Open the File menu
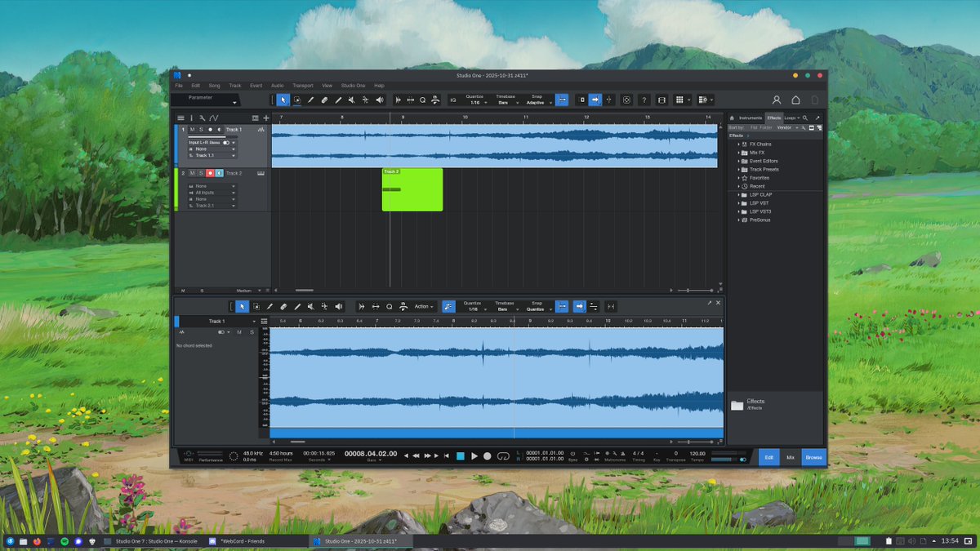This screenshot has width=980, height=551. (179, 85)
